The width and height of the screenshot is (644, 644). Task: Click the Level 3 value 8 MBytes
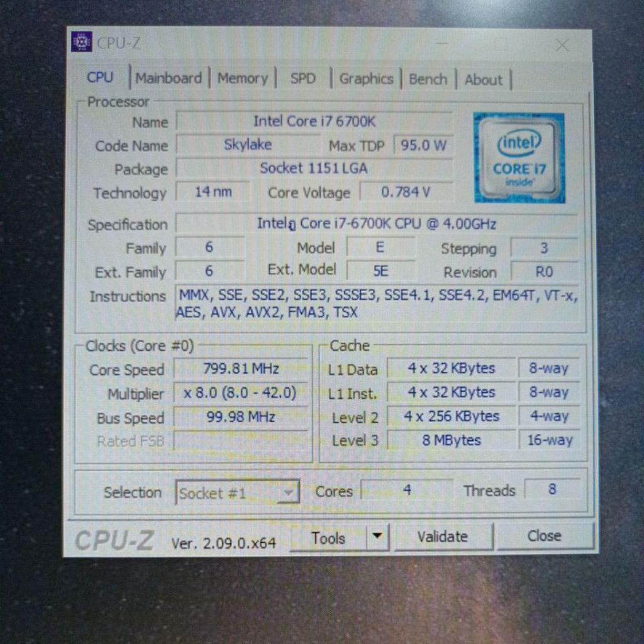[451, 440]
